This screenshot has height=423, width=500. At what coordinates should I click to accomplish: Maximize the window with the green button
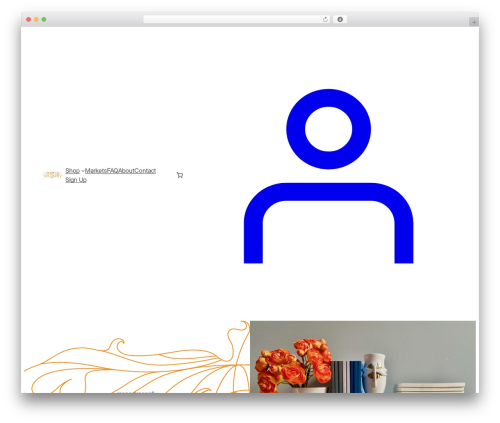44,20
